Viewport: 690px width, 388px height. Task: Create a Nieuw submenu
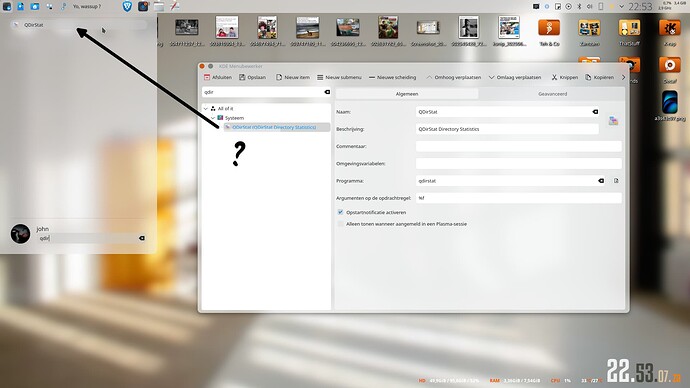click(339, 77)
